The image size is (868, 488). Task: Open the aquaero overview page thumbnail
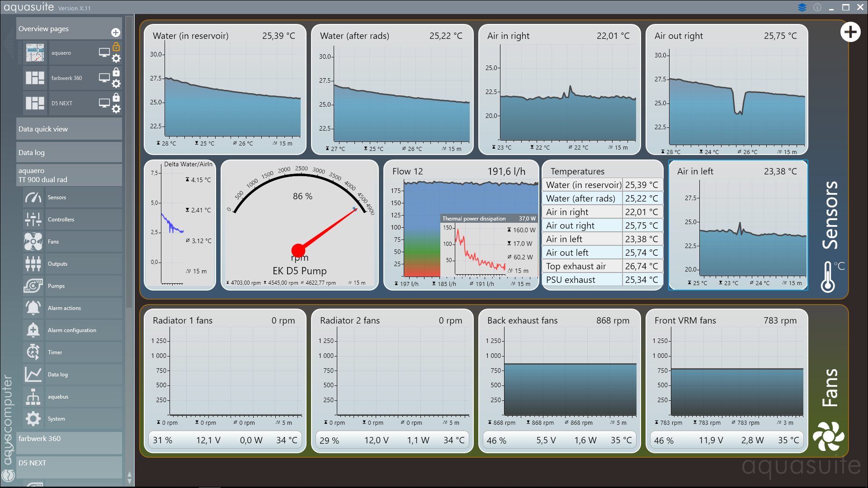[35, 53]
